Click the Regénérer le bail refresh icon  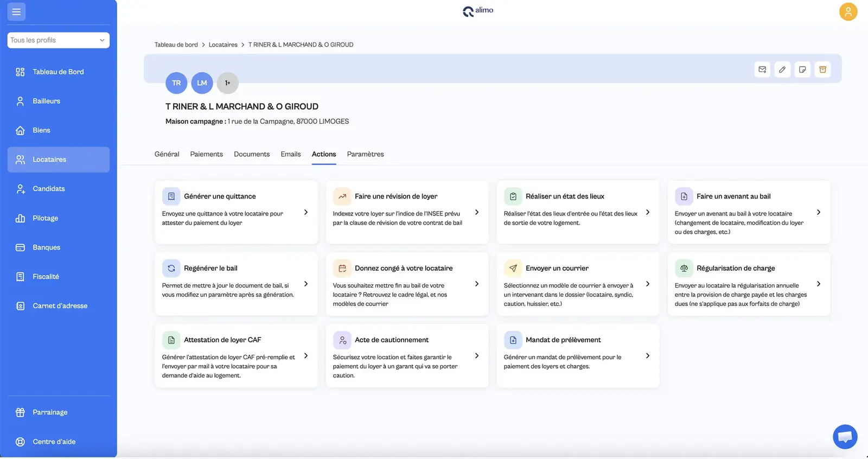pyautogui.click(x=171, y=268)
